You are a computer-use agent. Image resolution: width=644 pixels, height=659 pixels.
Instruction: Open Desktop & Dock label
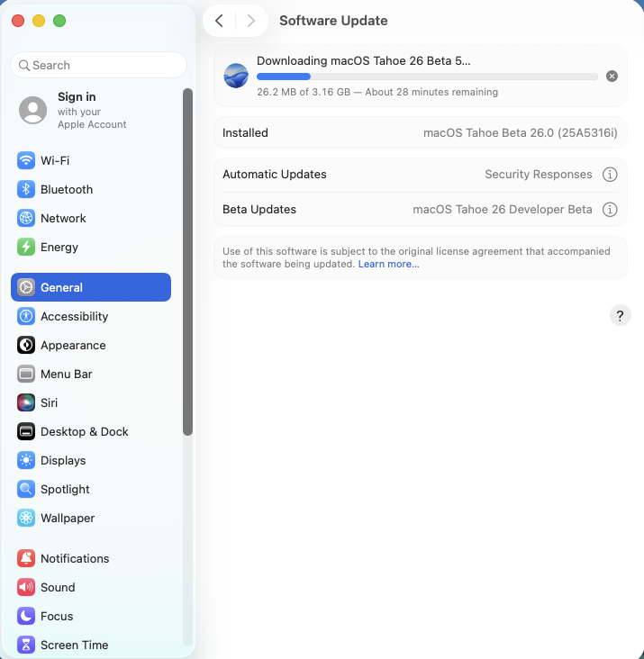(84, 431)
